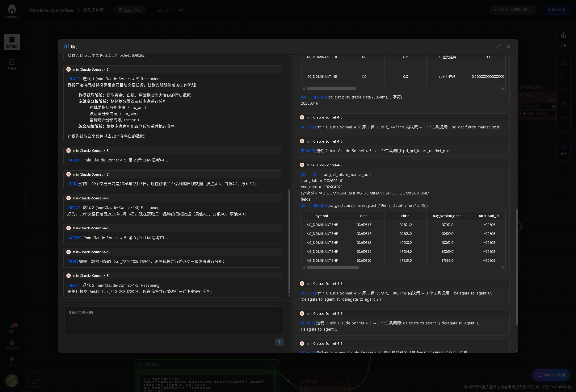
Task: Switch to the 工作空间 workspace tab
Action: tap(12, 42)
